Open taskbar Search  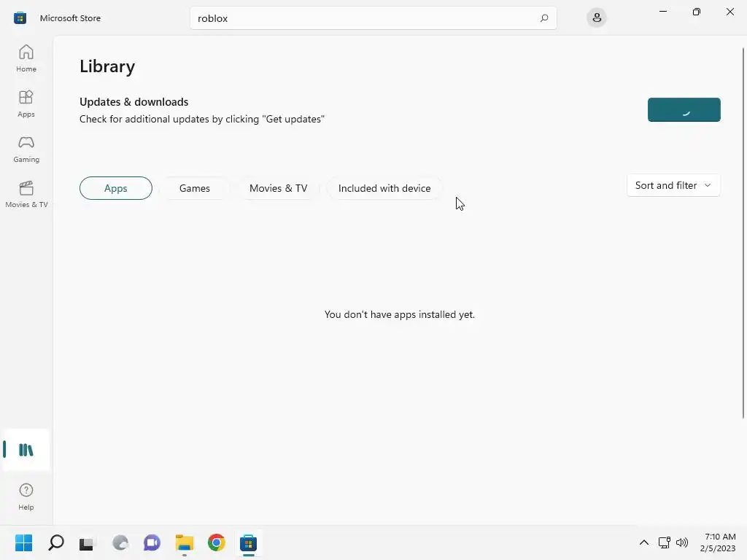(55, 542)
